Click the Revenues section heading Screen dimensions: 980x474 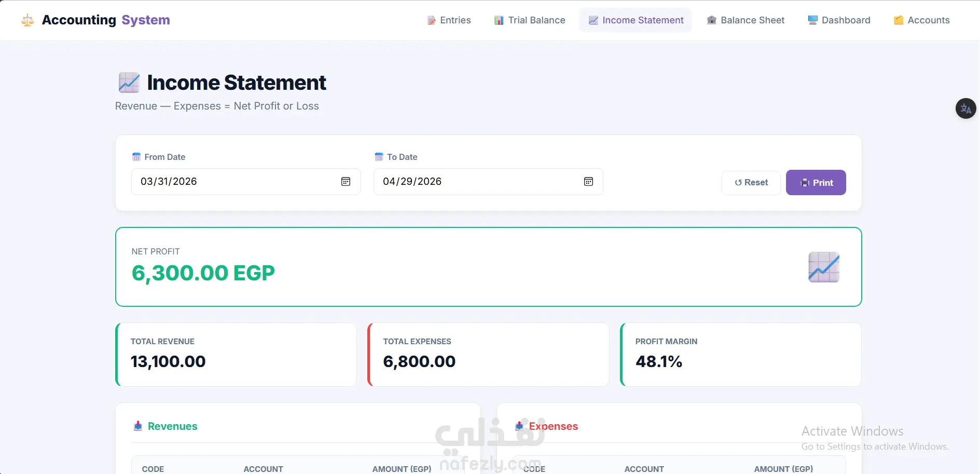click(x=173, y=426)
